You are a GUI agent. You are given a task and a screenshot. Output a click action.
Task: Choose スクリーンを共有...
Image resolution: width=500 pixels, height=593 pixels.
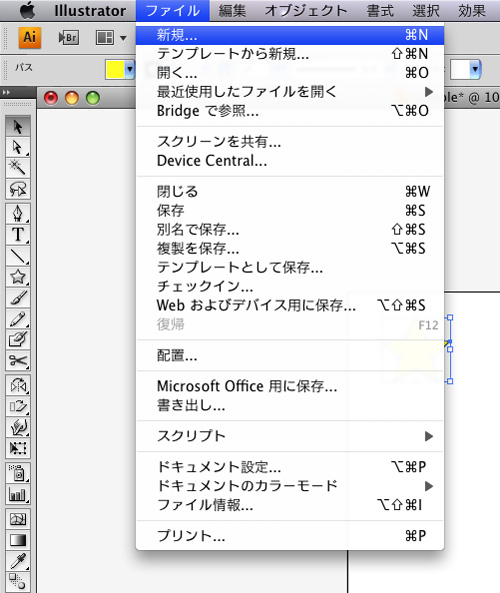click(290, 141)
